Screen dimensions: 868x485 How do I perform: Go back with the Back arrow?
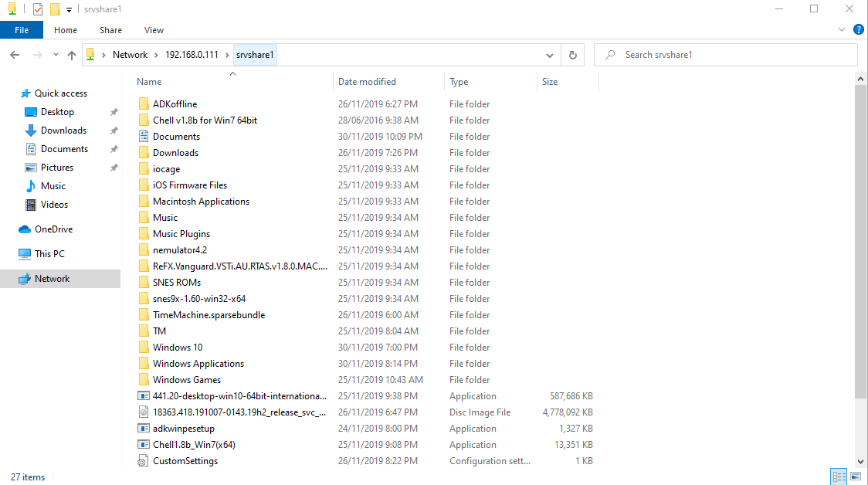pos(15,55)
